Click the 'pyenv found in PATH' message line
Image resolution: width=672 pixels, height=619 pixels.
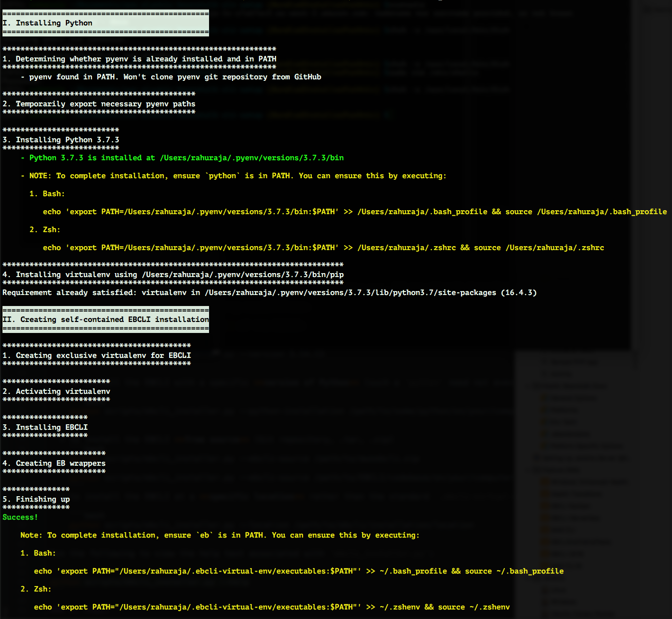171,77
